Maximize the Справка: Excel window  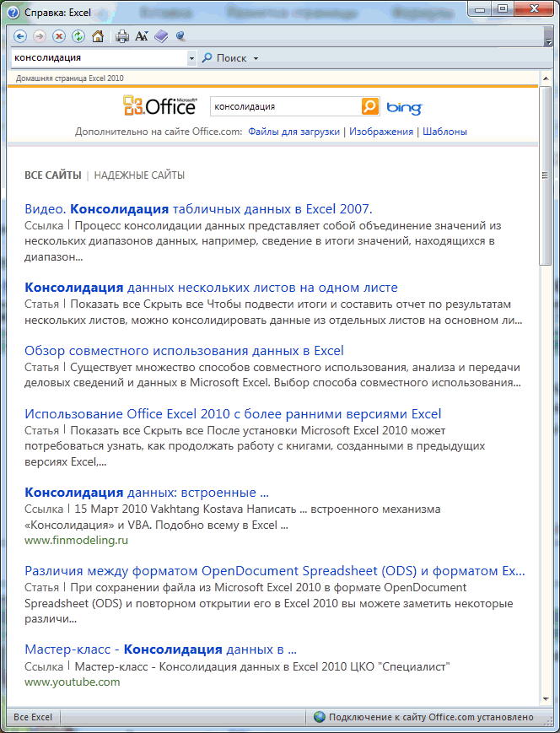point(502,8)
